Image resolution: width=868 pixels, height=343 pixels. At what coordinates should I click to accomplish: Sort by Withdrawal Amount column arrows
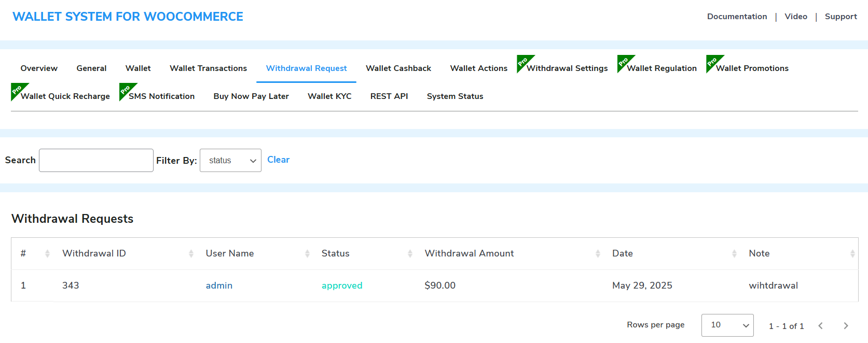[598, 254]
